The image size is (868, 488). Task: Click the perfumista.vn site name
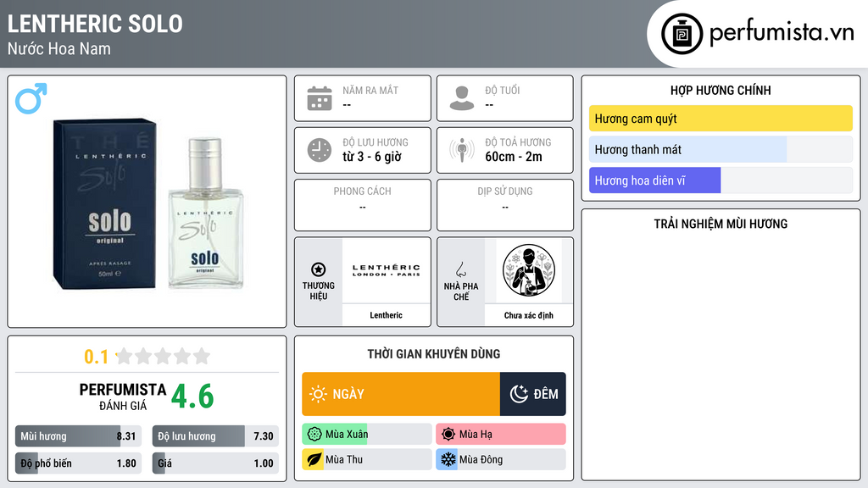pos(782,33)
